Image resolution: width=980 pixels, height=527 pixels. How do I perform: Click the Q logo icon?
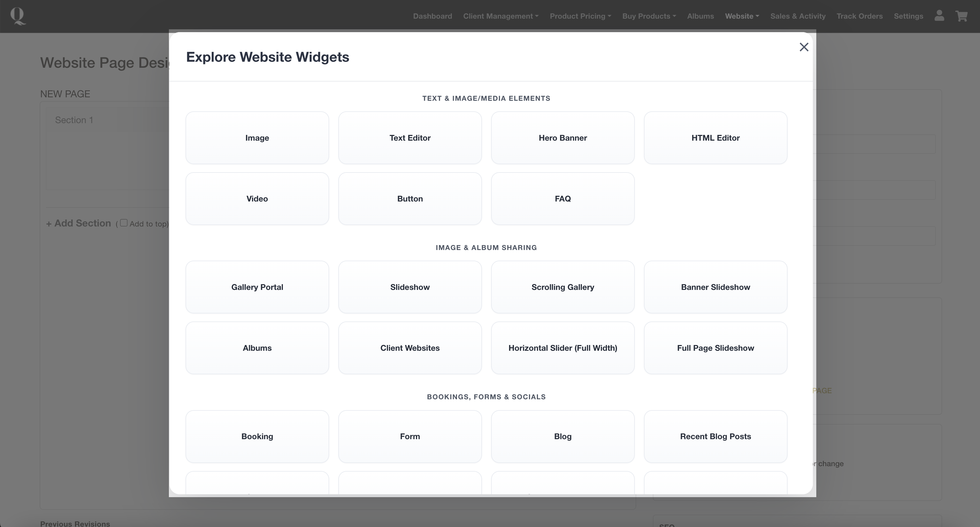18,16
